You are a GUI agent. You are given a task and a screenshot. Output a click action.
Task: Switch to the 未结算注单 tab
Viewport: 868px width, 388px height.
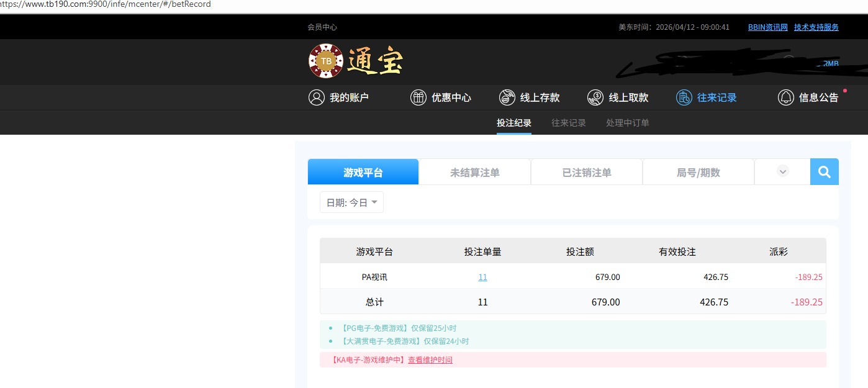click(475, 173)
